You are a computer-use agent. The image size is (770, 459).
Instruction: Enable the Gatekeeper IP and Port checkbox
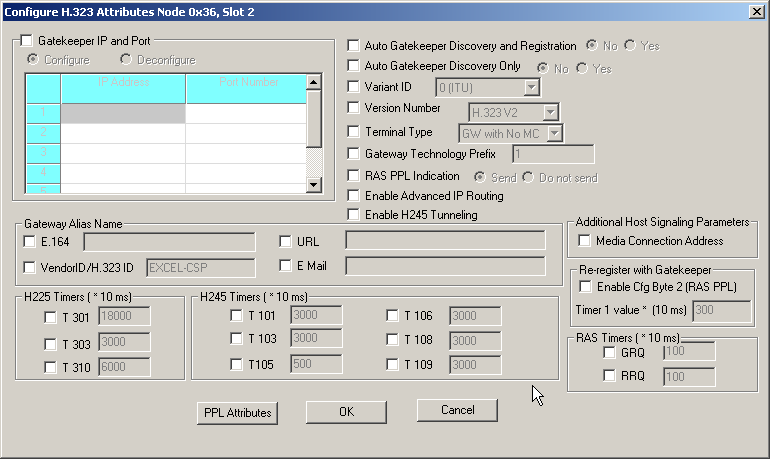(x=26, y=42)
